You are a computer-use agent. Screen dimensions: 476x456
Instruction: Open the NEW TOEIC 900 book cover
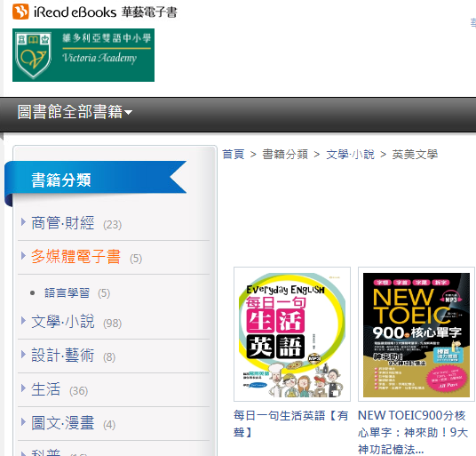tap(416, 334)
